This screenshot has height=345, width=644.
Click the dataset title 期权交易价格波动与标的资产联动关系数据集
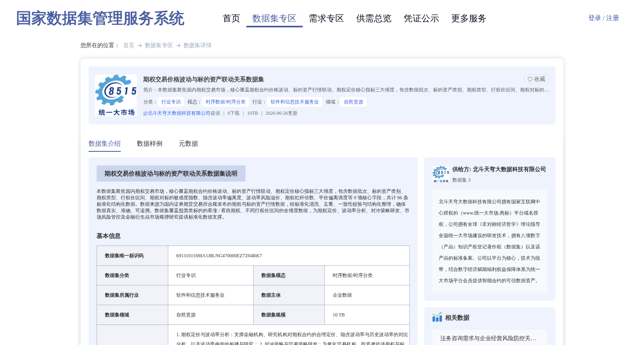coord(204,79)
